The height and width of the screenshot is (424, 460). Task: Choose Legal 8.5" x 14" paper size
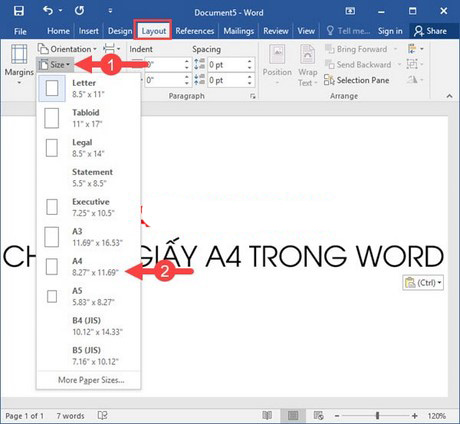click(89, 148)
